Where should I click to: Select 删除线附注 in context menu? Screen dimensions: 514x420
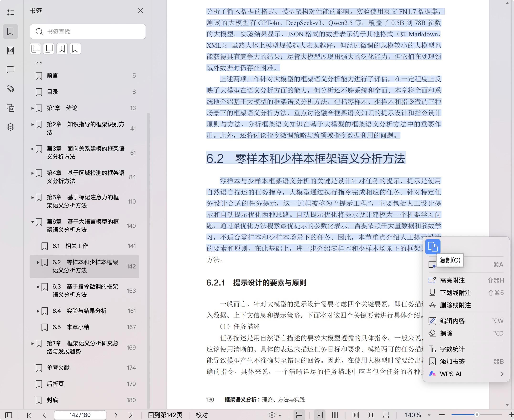pos(466,305)
